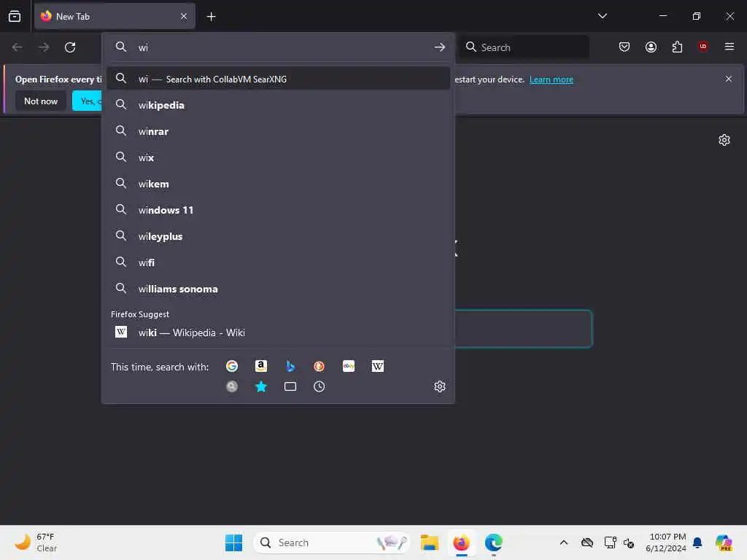
Task: Search this time with Wikipedia icon
Action: coord(378,366)
